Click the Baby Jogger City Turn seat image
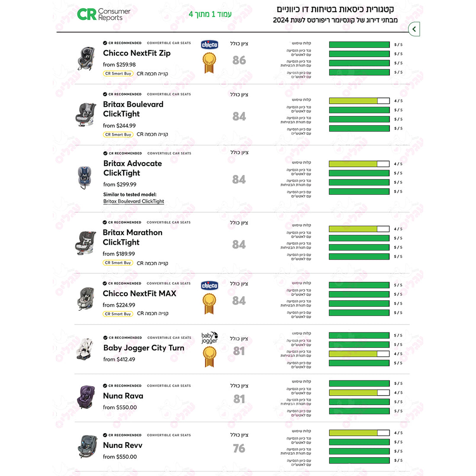The image size is (476, 476). (85, 349)
